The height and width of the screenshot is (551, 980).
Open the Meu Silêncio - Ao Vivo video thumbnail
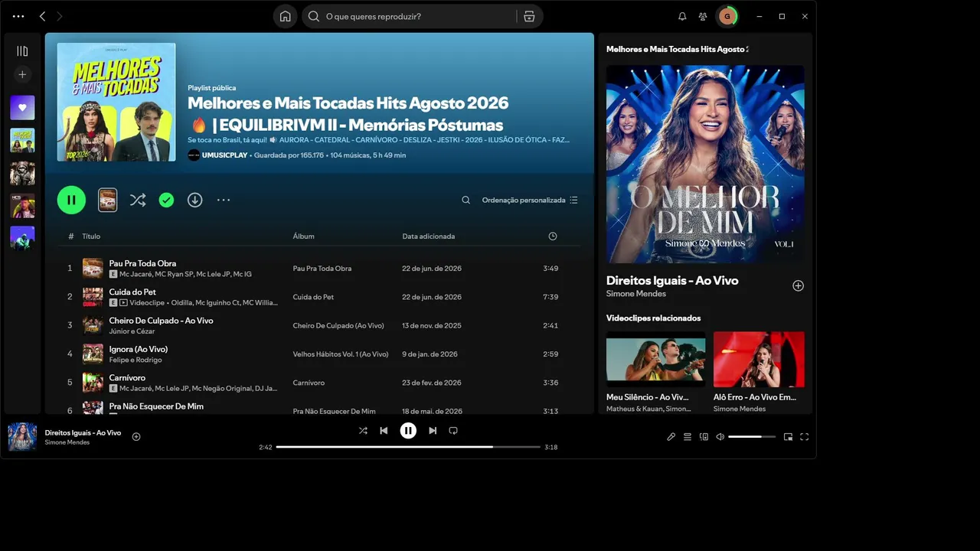tap(655, 359)
